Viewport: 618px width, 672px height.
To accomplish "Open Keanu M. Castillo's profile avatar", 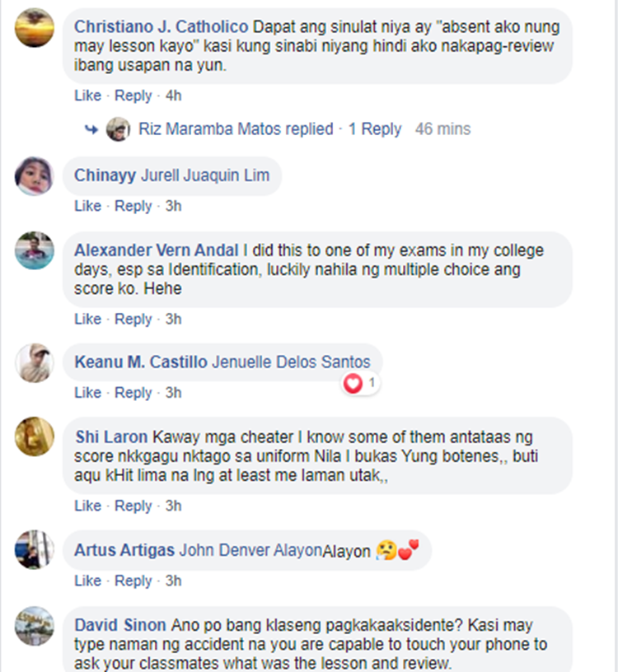I will tap(35, 362).
